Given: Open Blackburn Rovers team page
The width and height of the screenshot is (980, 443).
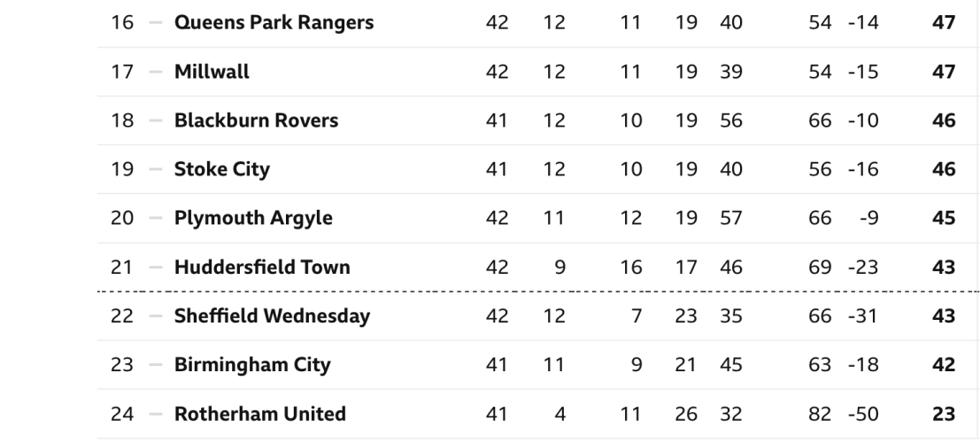Looking at the screenshot, I should pos(256,120).
